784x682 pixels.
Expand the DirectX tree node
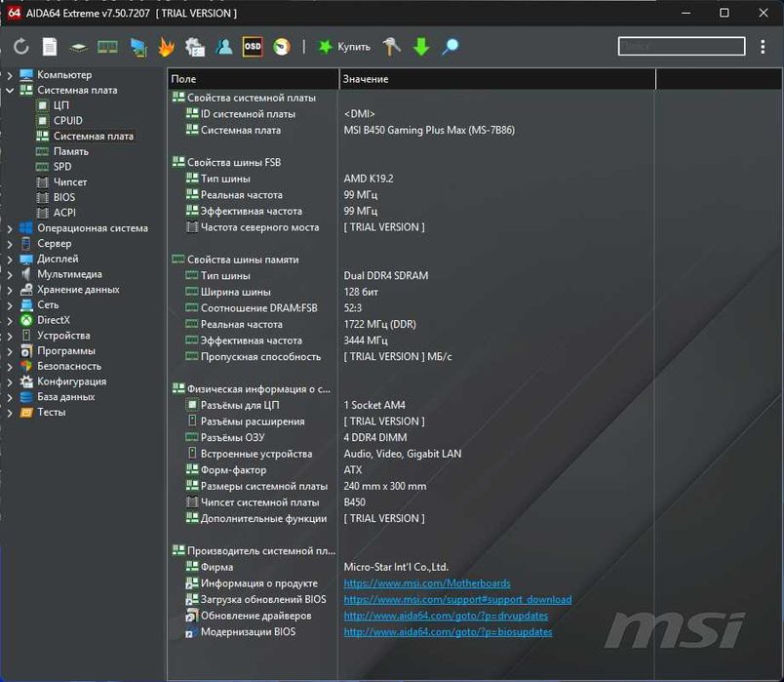(10, 321)
